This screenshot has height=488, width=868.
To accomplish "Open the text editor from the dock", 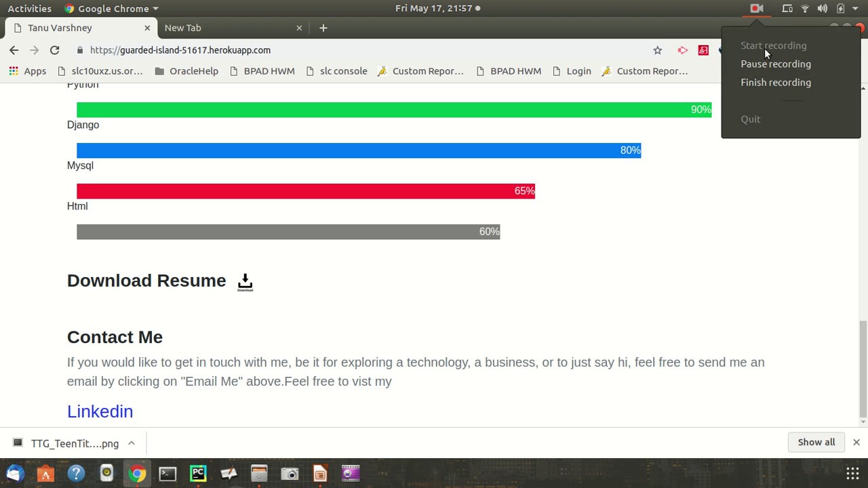I will click(229, 473).
